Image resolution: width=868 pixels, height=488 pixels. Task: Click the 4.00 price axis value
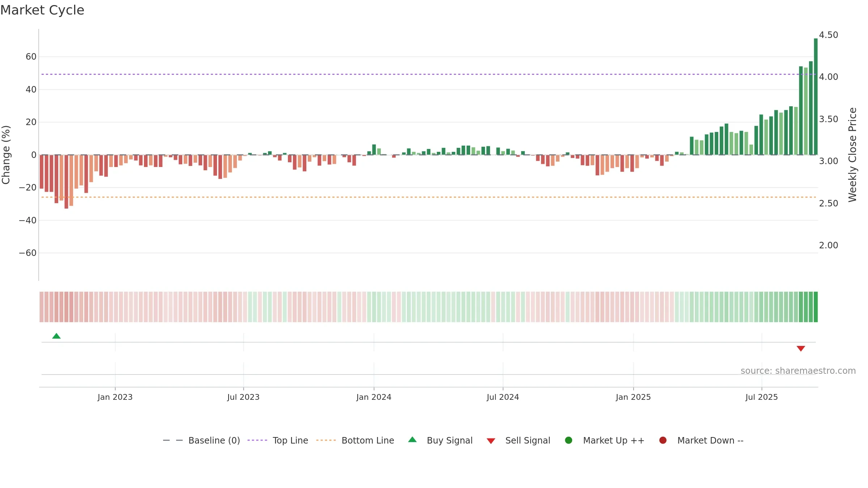829,77
